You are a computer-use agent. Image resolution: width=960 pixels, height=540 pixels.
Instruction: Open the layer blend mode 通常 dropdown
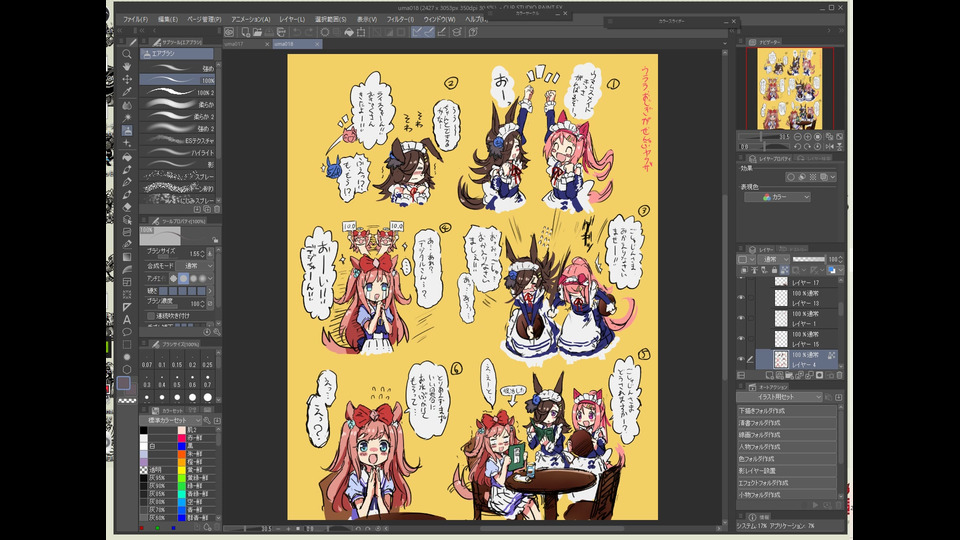pos(773,260)
